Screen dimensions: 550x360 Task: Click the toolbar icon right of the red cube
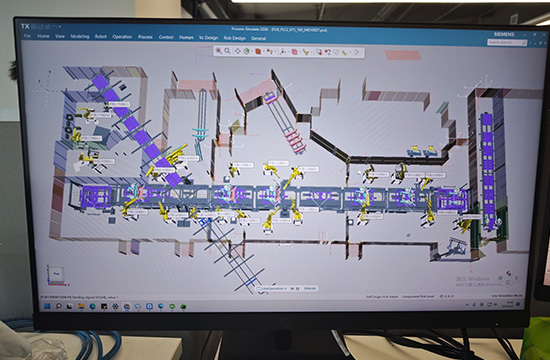pyautogui.click(x=269, y=52)
